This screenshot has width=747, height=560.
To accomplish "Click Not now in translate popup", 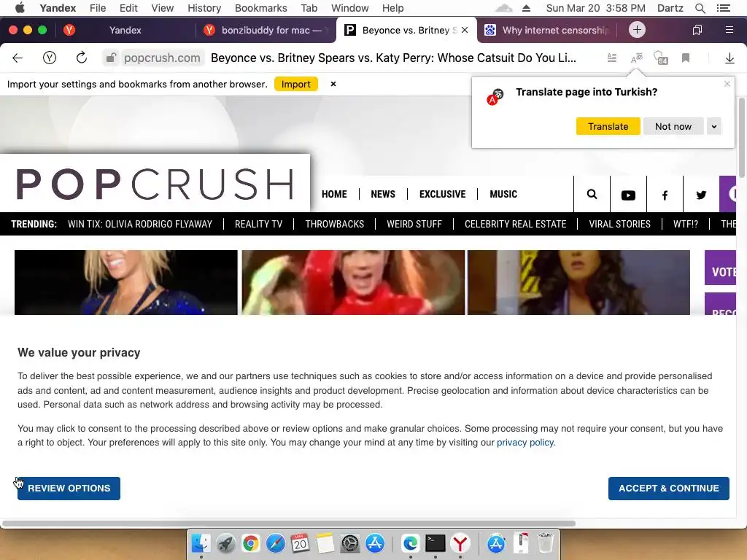I will 673,127.
